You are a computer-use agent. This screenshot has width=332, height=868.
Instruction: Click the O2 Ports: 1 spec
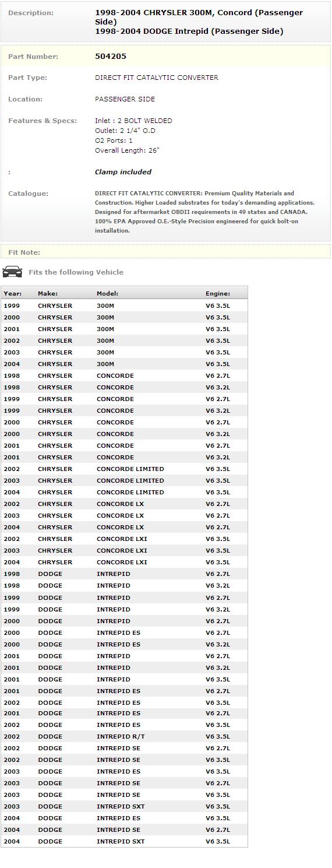click(114, 140)
